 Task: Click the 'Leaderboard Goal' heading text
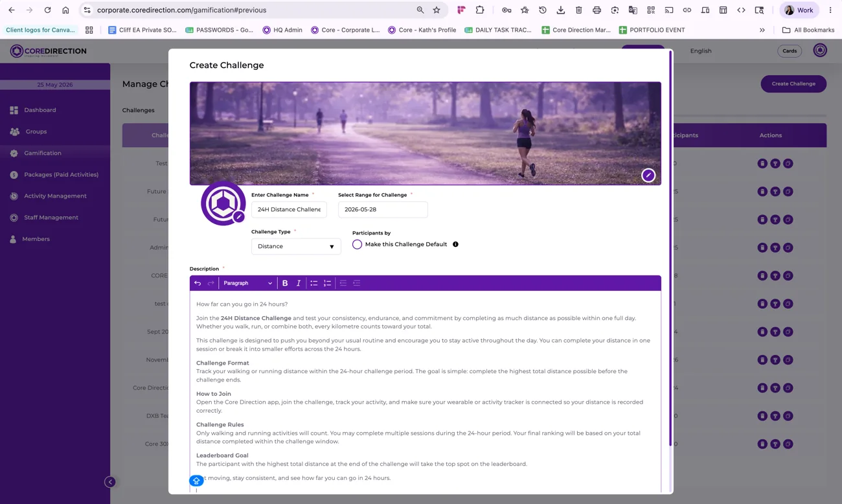point(222,455)
